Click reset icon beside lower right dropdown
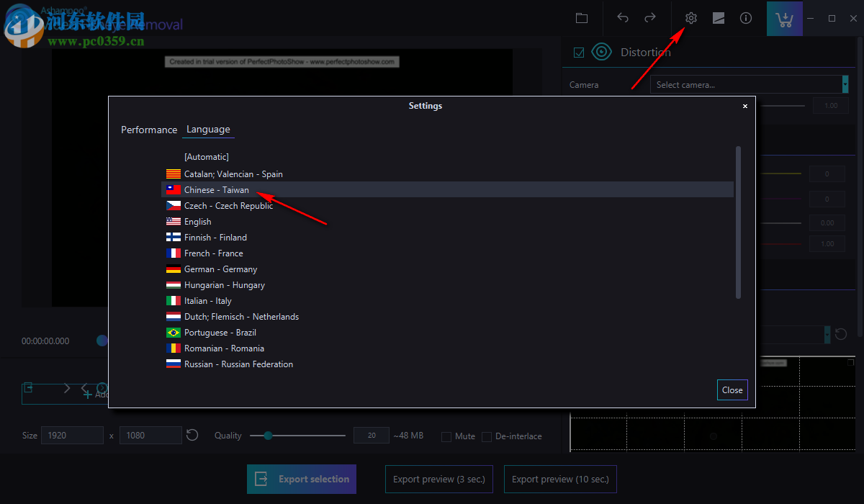 [841, 335]
